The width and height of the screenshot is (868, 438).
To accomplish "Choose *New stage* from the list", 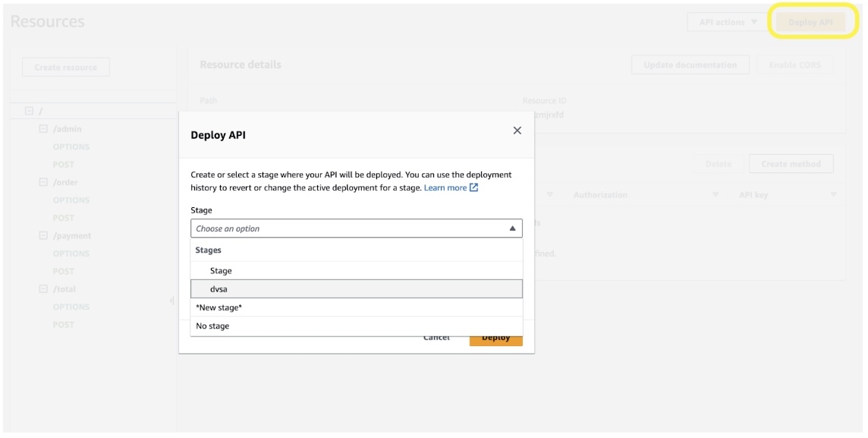I will (357, 307).
